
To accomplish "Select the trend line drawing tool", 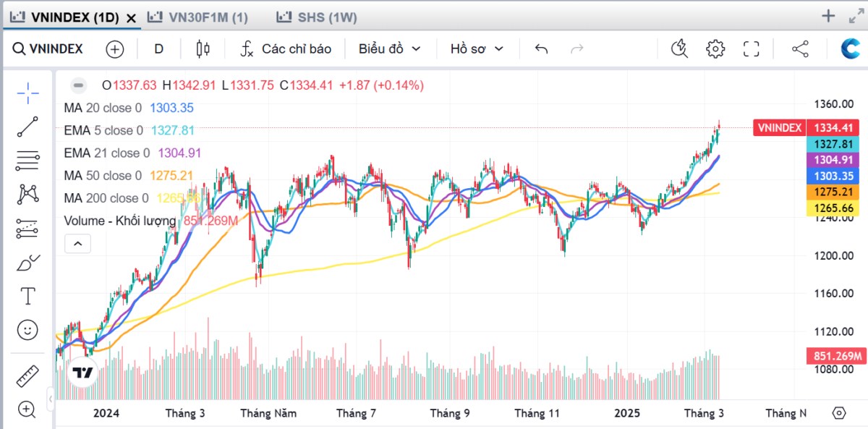I will [x=27, y=127].
